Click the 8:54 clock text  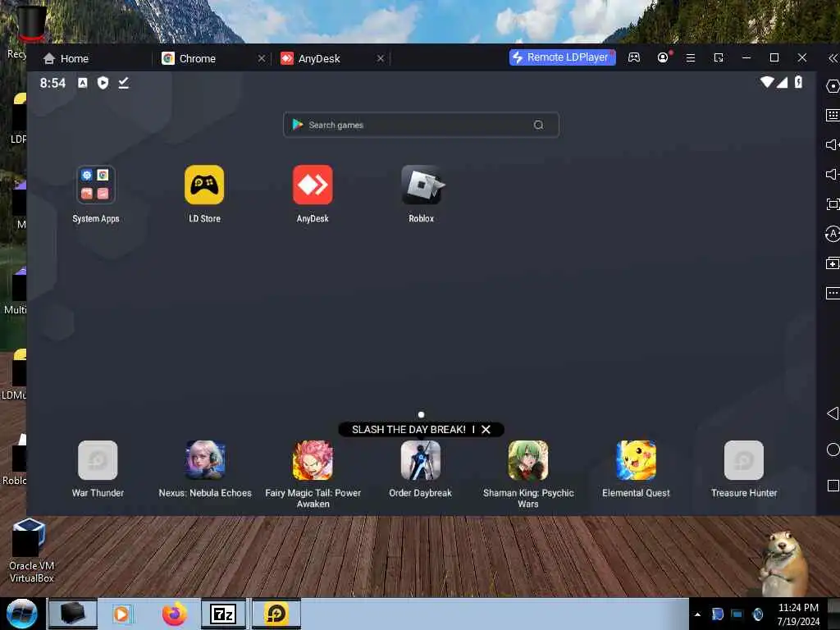pos(52,83)
